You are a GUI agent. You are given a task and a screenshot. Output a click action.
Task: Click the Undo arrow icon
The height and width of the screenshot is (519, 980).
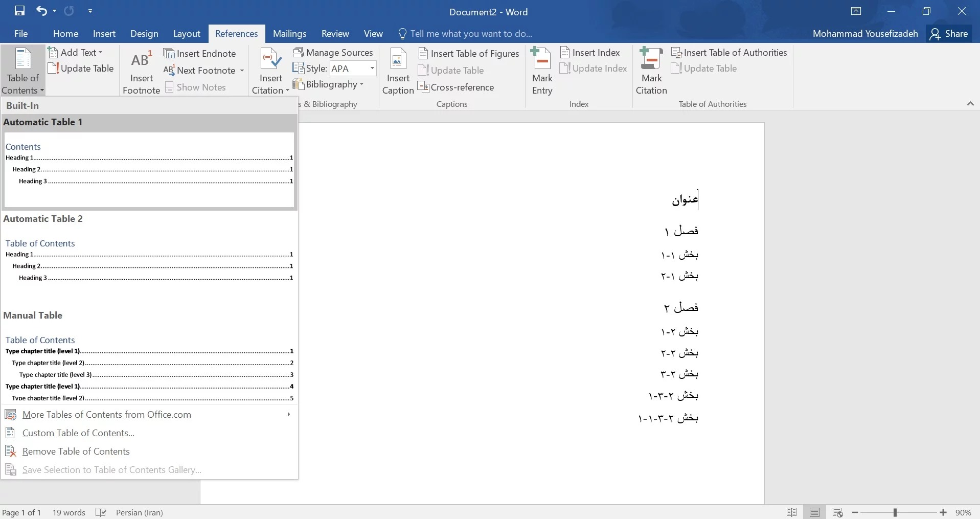41,11
